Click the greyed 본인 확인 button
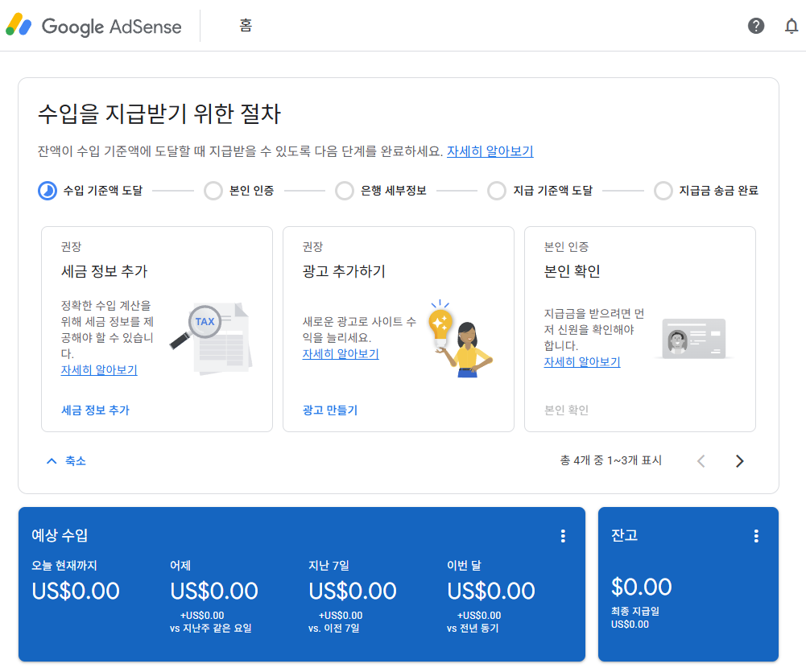The image size is (806, 672). click(x=566, y=410)
